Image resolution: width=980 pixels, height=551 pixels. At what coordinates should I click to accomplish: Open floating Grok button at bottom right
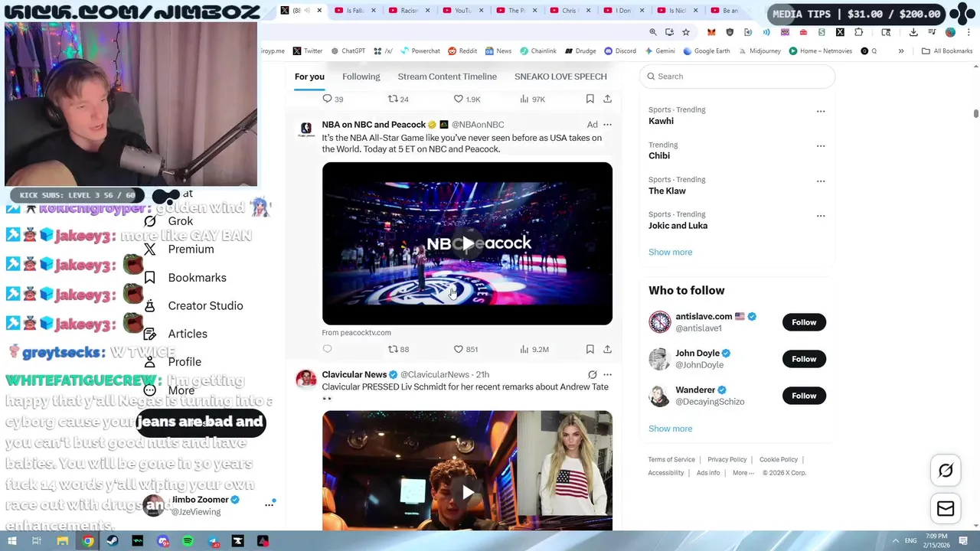point(946,471)
